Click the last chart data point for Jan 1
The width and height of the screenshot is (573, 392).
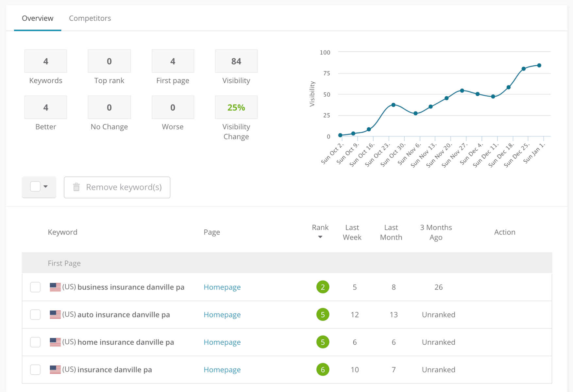click(x=539, y=65)
